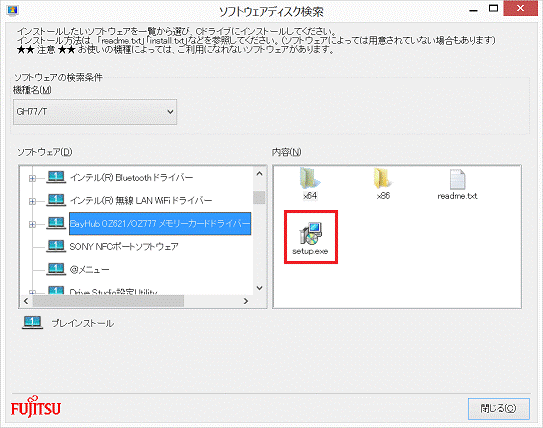This screenshot has height=428, width=543.
Task: Click the software list scroll down arrow
Action: pos(259,288)
